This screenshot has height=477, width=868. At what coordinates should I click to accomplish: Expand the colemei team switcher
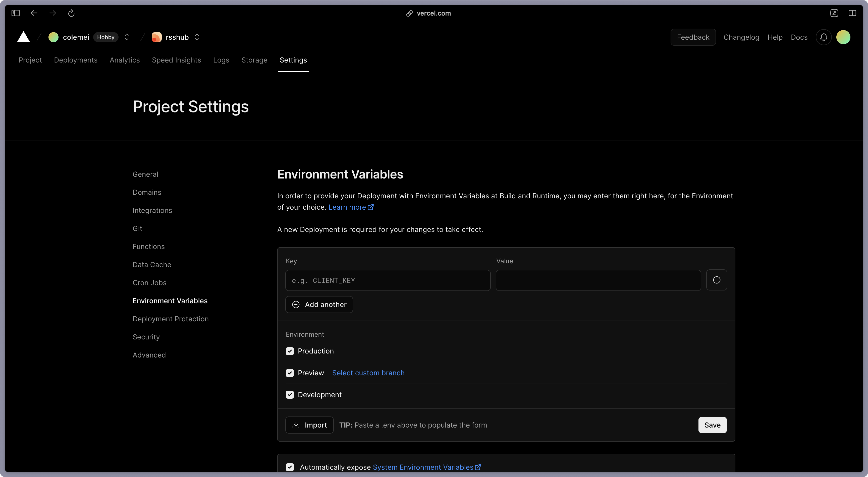pyautogui.click(x=127, y=37)
